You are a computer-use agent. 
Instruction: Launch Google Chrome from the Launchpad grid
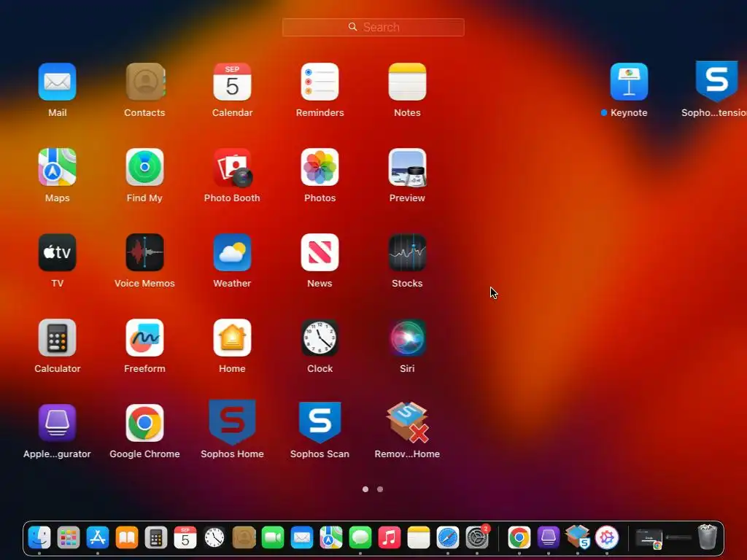tap(145, 423)
